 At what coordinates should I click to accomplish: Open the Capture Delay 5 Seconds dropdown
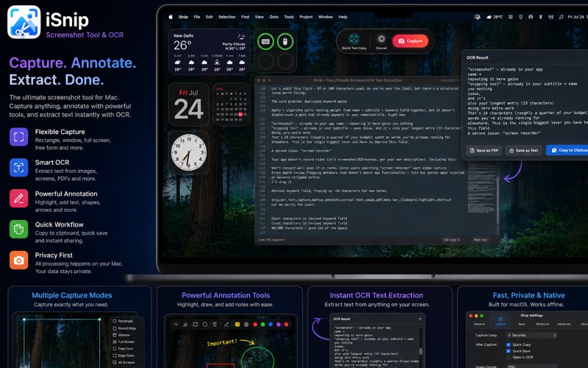[531, 335]
